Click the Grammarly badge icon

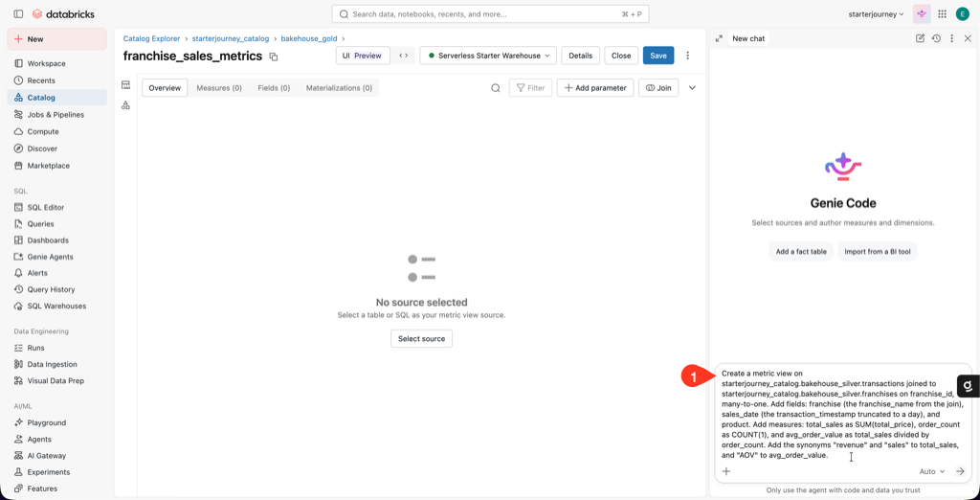click(x=968, y=387)
